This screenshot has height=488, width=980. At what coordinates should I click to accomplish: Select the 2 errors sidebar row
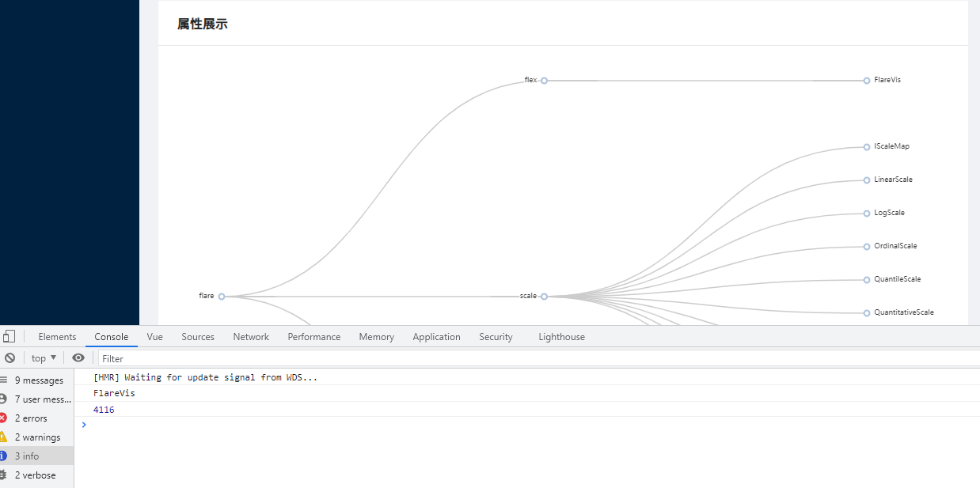pos(36,418)
